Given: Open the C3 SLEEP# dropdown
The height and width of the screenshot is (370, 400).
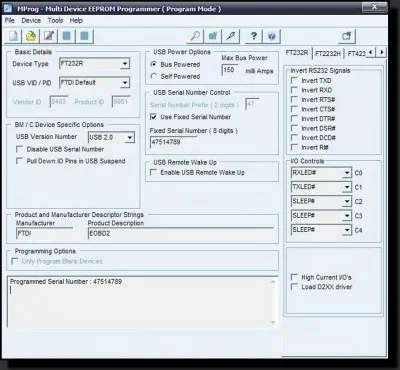Looking at the screenshot, I should coord(347,216).
